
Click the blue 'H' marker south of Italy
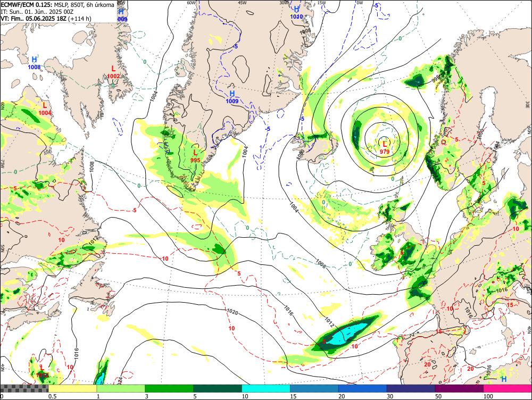click(x=504, y=379)
